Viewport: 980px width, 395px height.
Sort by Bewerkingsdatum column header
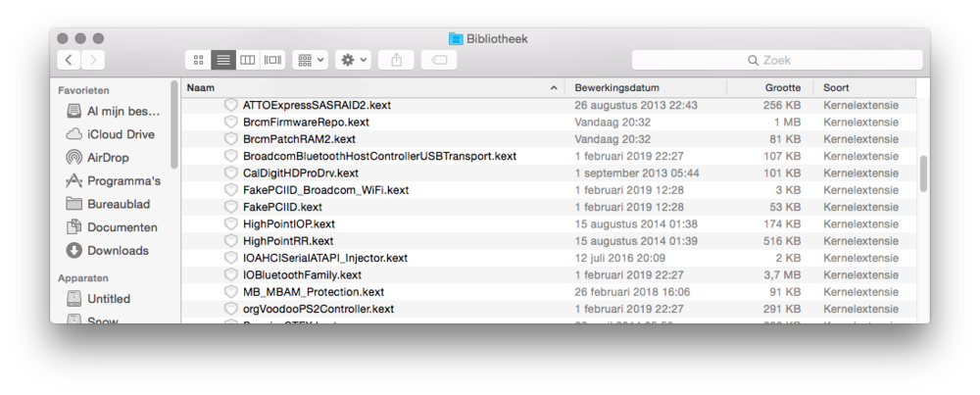pyautogui.click(x=645, y=87)
